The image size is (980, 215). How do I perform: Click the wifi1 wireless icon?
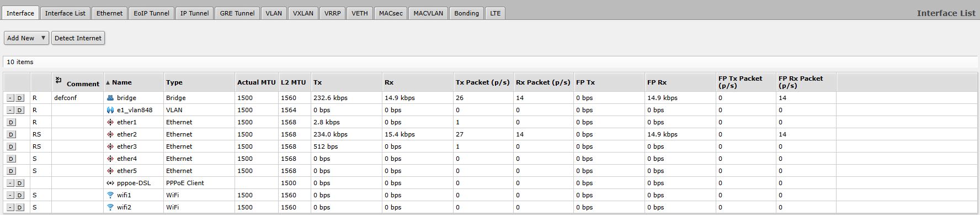tap(110, 195)
